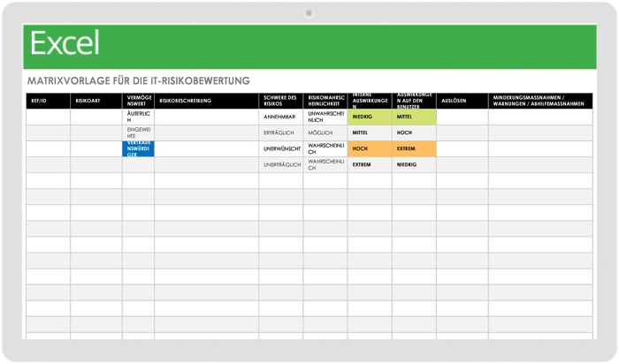Select the UNERTRÄGLICH severity cell
Screen dimensions: 619x364
point(280,165)
